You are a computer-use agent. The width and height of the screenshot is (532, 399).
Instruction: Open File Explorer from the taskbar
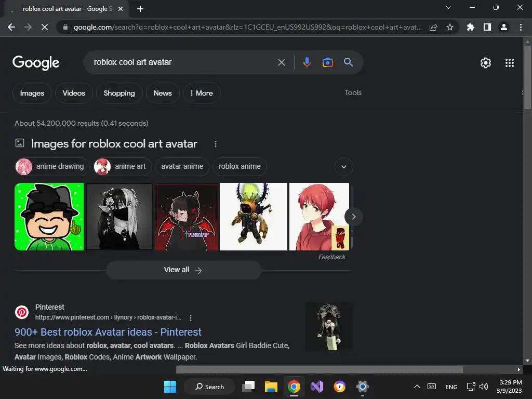pos(271,387)
